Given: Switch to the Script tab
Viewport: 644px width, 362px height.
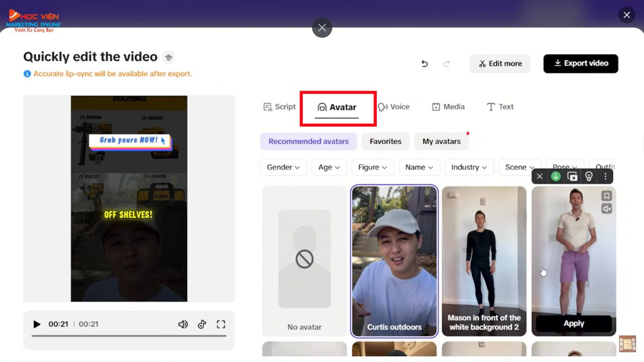Looking at the screenshot, I should [x=280, y=107].
